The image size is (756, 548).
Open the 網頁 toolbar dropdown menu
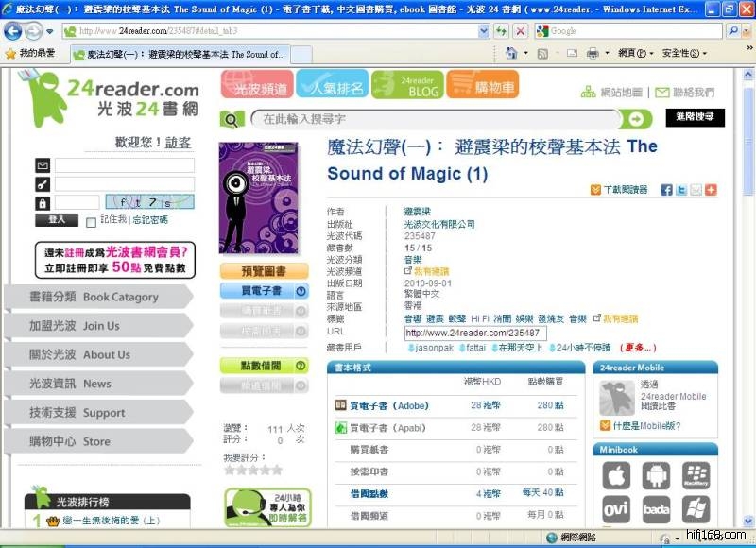pyautogui.click(x=632, y=54)
